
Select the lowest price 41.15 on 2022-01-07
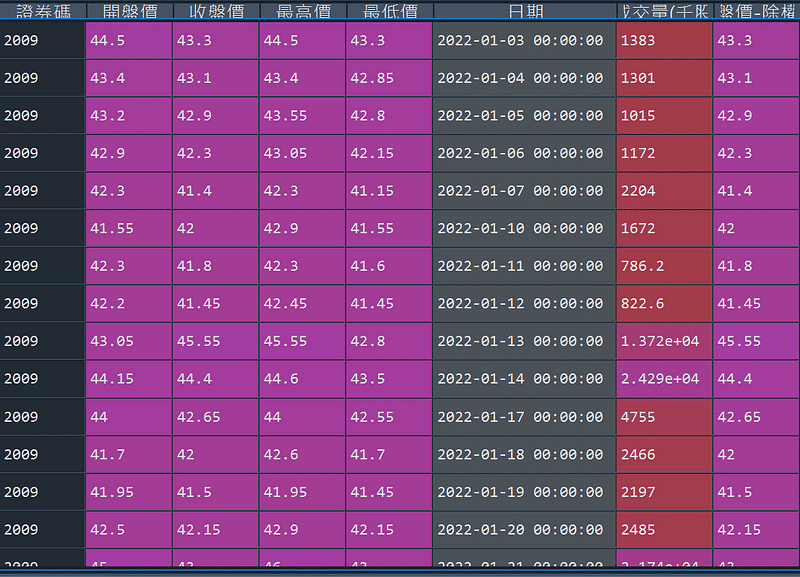click(x=389, y=191)
